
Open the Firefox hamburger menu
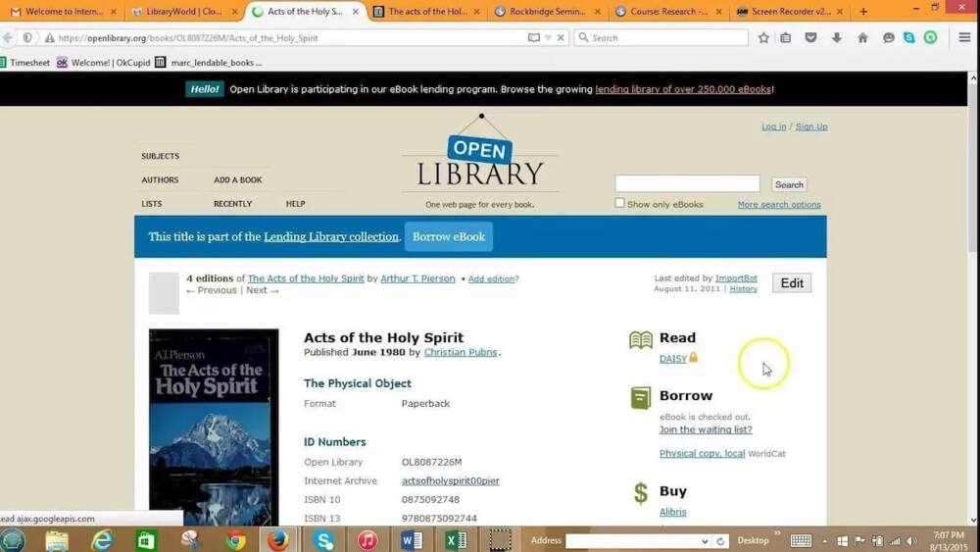(964, 37)
